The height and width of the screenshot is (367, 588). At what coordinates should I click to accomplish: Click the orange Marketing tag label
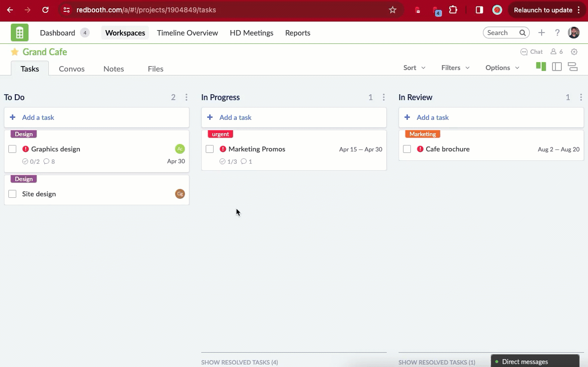[x=423, y=134]
